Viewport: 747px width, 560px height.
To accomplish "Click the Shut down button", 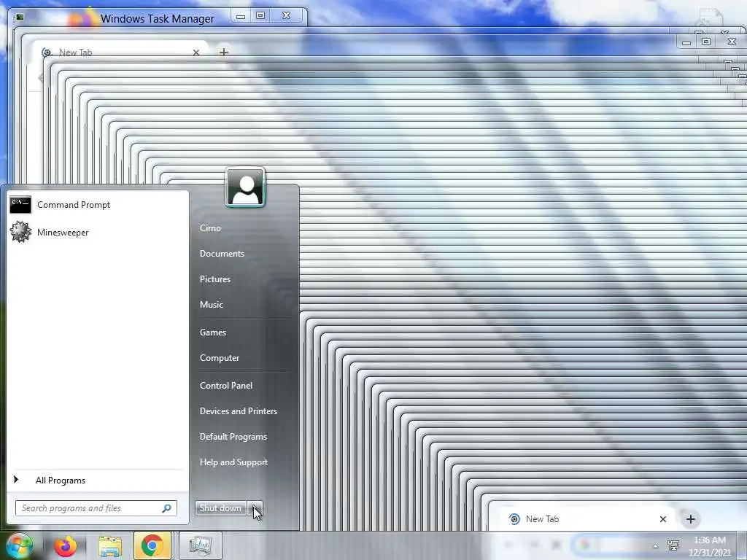I will [220, 508].
